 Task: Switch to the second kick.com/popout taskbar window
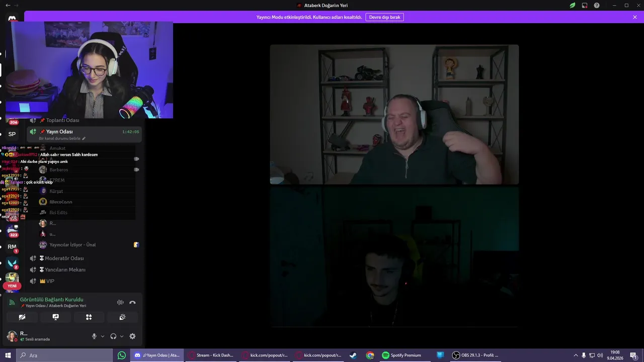(318, 355)
